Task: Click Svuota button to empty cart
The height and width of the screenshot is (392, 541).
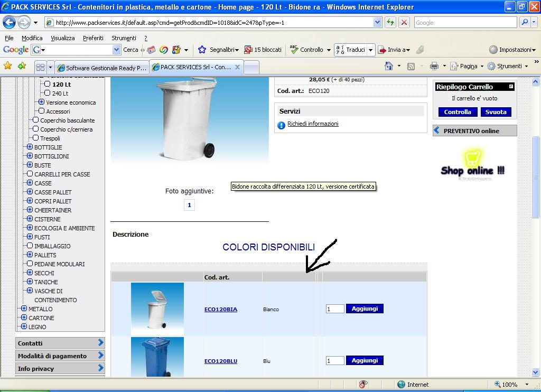Action: tap(496, 112)
